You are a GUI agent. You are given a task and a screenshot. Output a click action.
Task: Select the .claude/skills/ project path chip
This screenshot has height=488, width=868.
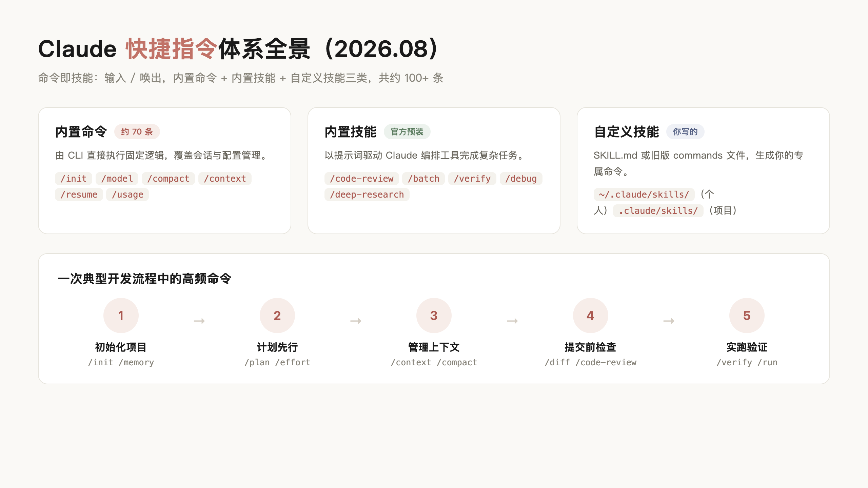658,211
